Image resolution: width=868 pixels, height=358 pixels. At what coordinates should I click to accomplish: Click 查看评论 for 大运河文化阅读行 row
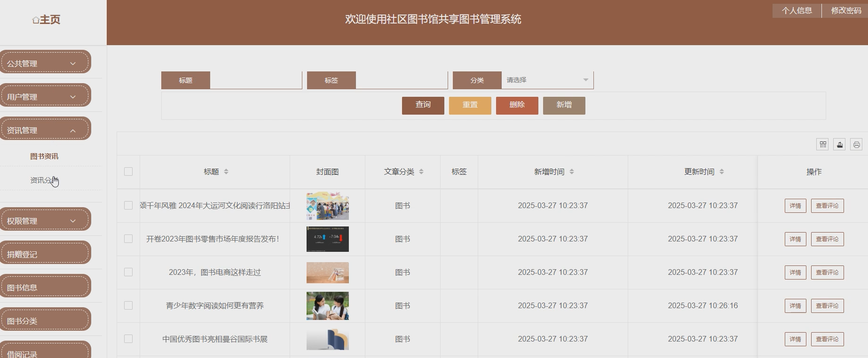point(827,206)
